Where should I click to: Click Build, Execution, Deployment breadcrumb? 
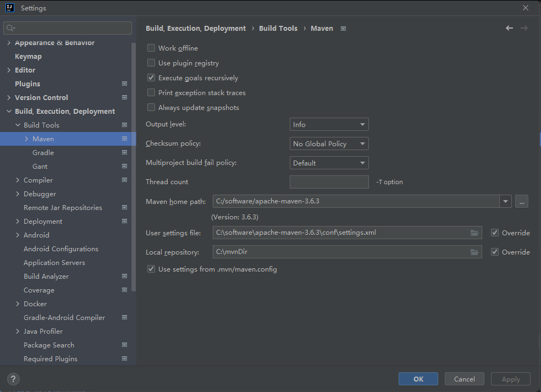click(x=196, y=28)
